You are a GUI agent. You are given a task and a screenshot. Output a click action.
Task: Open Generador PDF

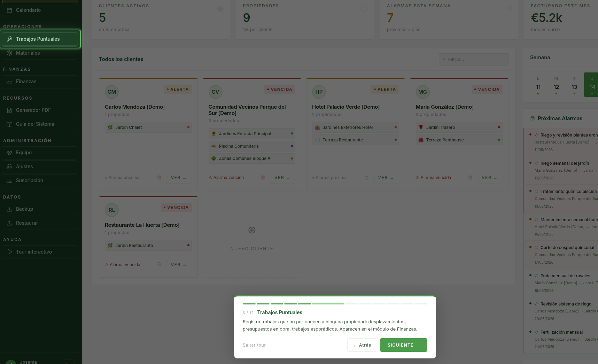(40, 110)
